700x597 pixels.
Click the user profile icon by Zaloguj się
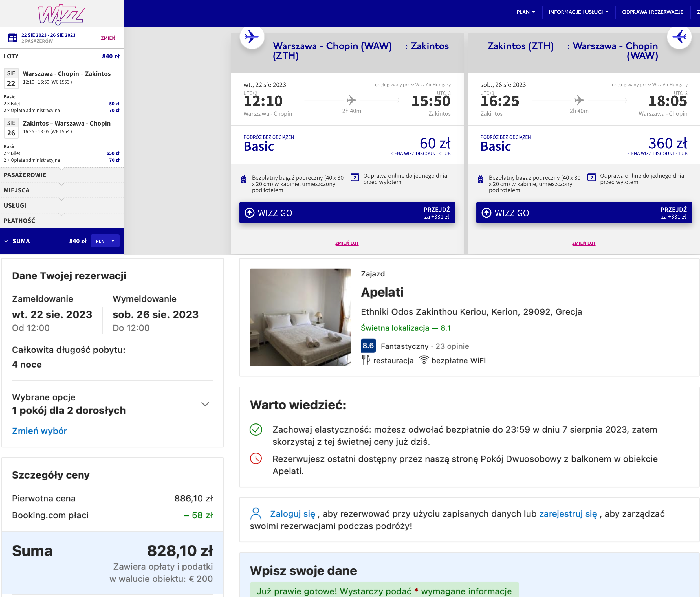256,513
